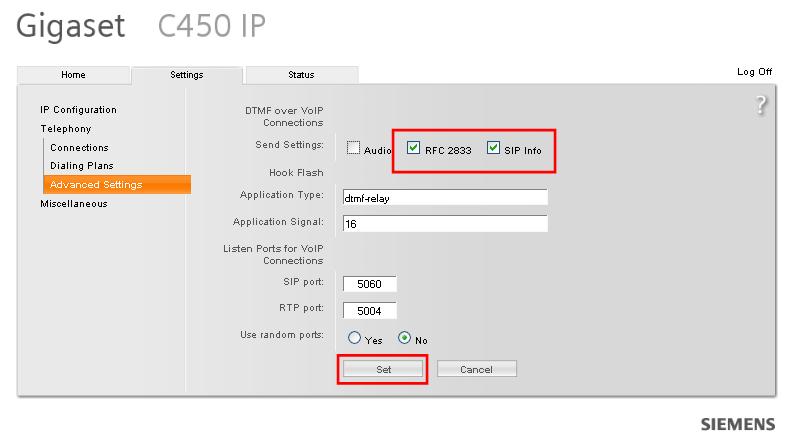Click the Cancel button
812x446 pixels.
[476, 369]
